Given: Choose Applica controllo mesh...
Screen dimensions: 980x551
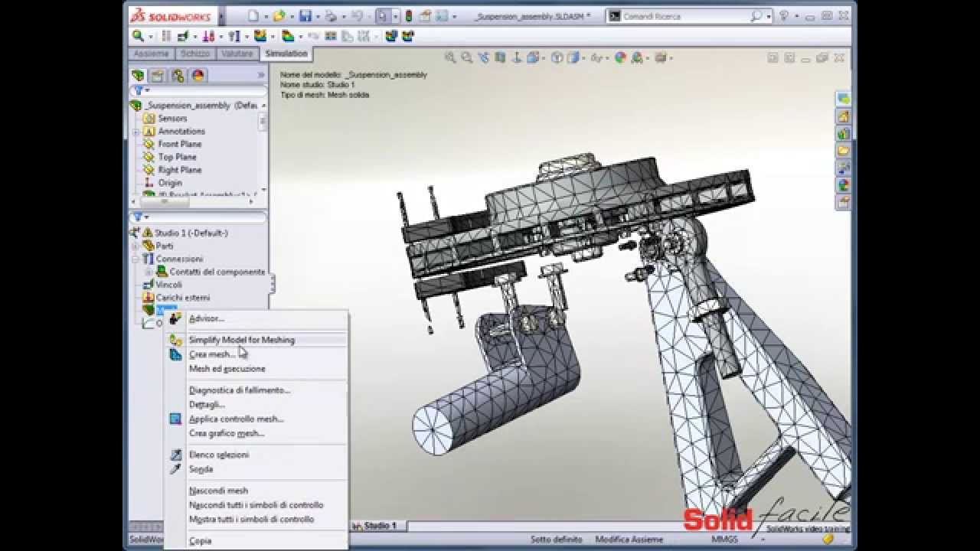Looking at the screenshot, I should [x=236, y=419].
